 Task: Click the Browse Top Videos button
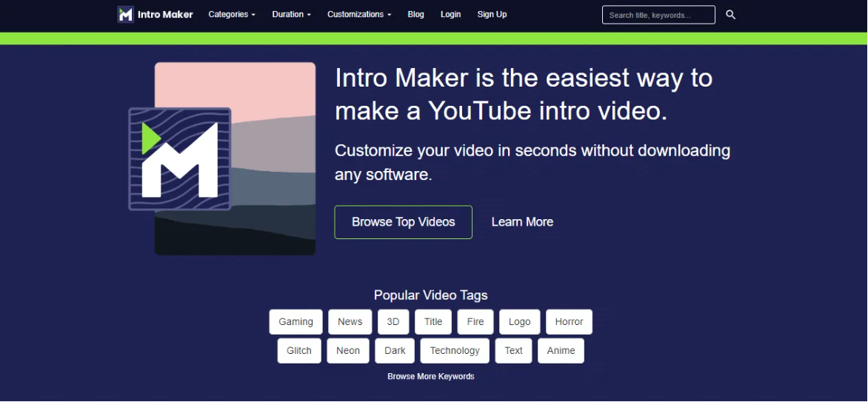click(404, 222)
